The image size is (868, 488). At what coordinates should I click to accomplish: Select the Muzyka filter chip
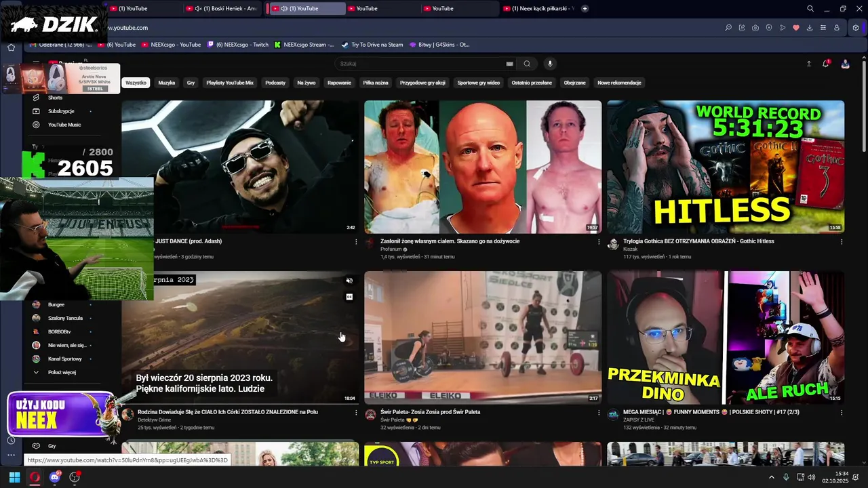(x=167, y=83)
